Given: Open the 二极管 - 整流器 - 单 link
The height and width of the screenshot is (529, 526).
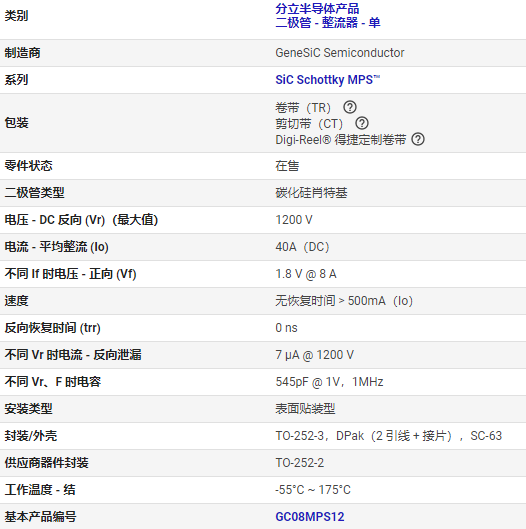Looking at the screenshot, I should tap(328, 23).
